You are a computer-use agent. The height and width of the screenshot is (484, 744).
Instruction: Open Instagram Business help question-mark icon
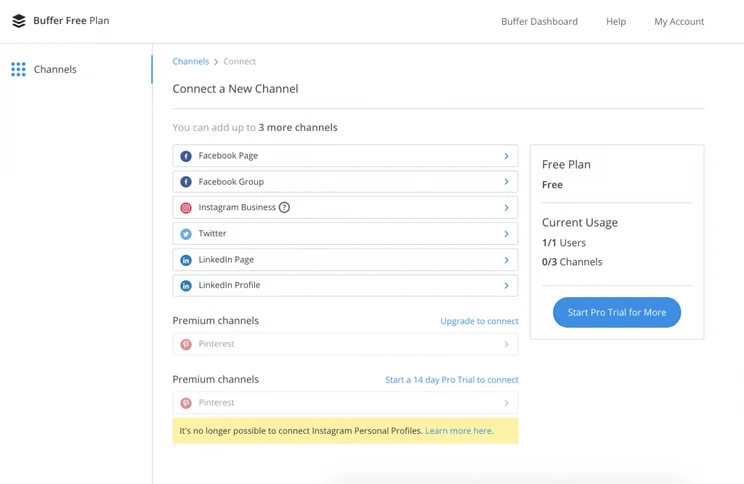click(x=284, y=207)
